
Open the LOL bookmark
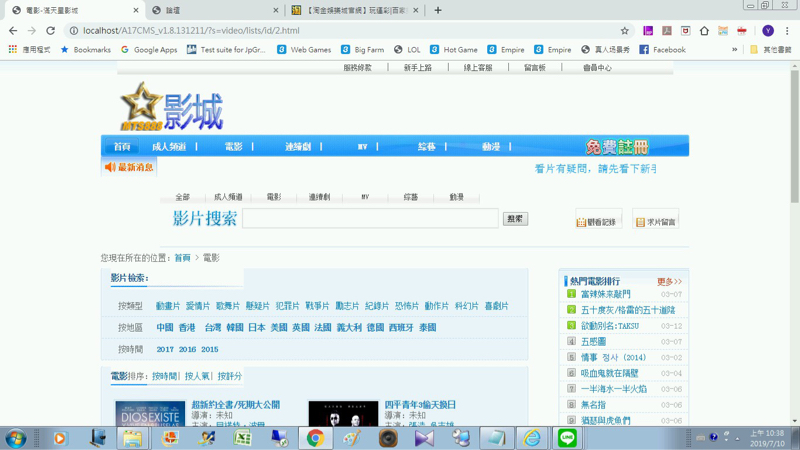[x=407, y=49]
